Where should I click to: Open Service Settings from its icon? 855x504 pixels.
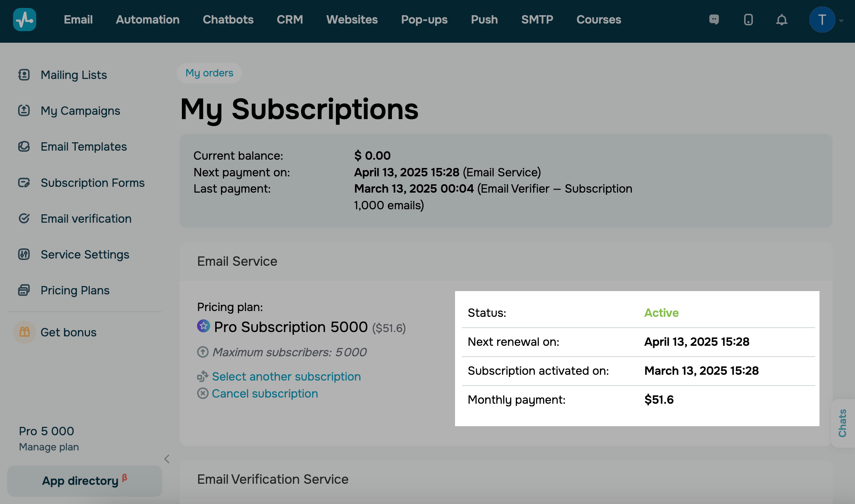24,255
